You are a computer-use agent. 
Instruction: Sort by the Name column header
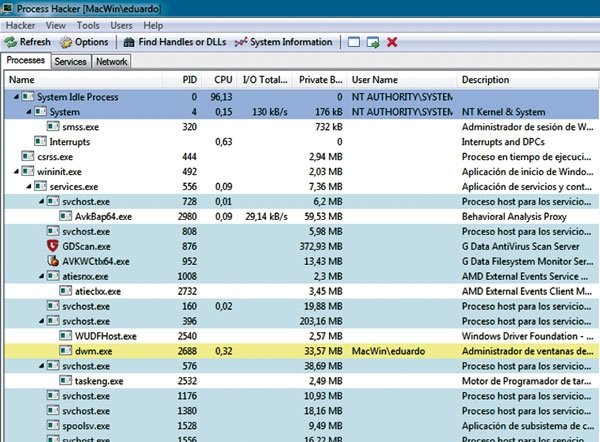coord(83,80)
